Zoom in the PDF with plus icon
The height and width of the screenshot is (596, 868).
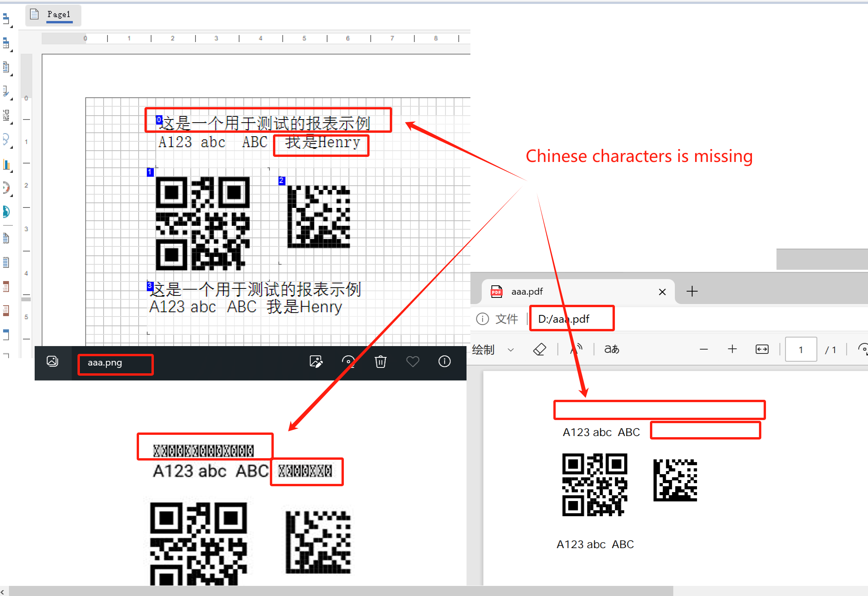(x=732, y=349)
